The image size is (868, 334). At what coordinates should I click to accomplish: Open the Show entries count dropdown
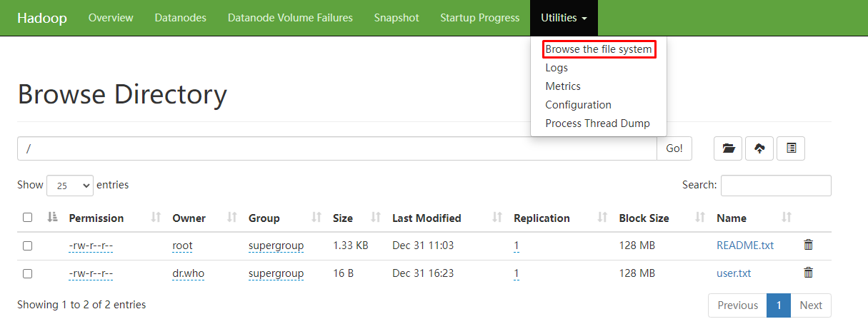[x=70, y=185]
